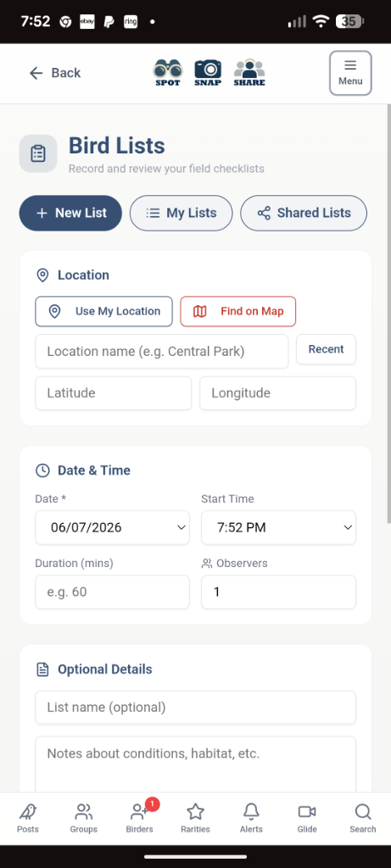Switch to My Lists tab

[x=182, y=213]
